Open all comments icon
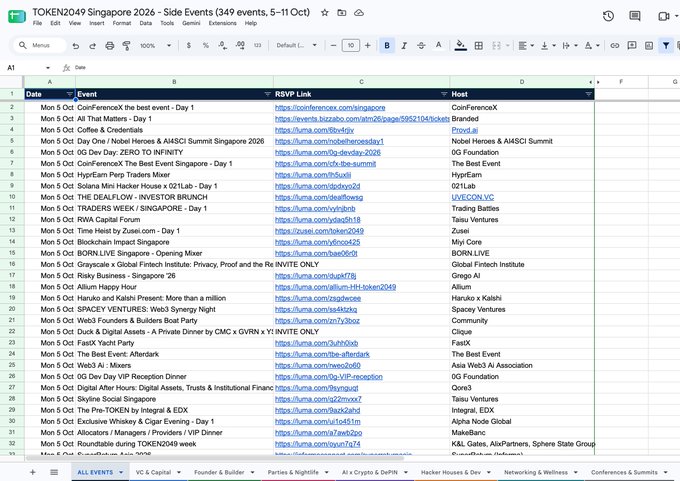 click(x=635, y=16)
